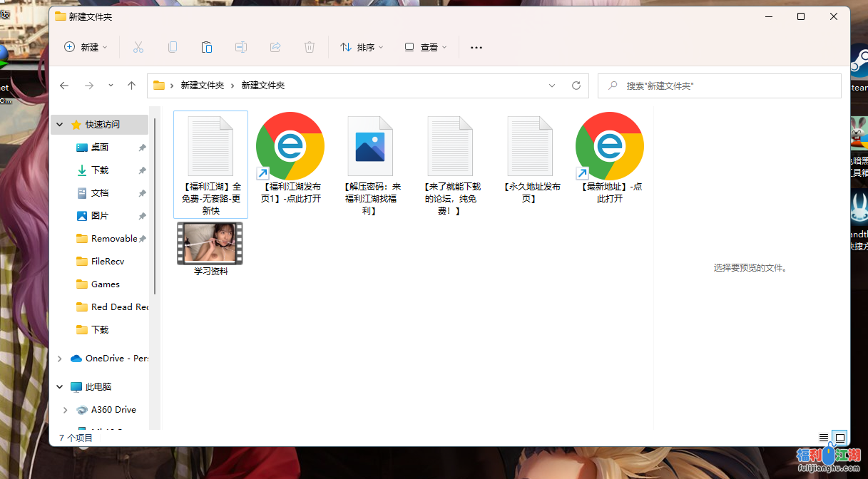The image size is (868, 479).
Task: Click the Share icon in toolbar
Action: (x=275, y=47)
